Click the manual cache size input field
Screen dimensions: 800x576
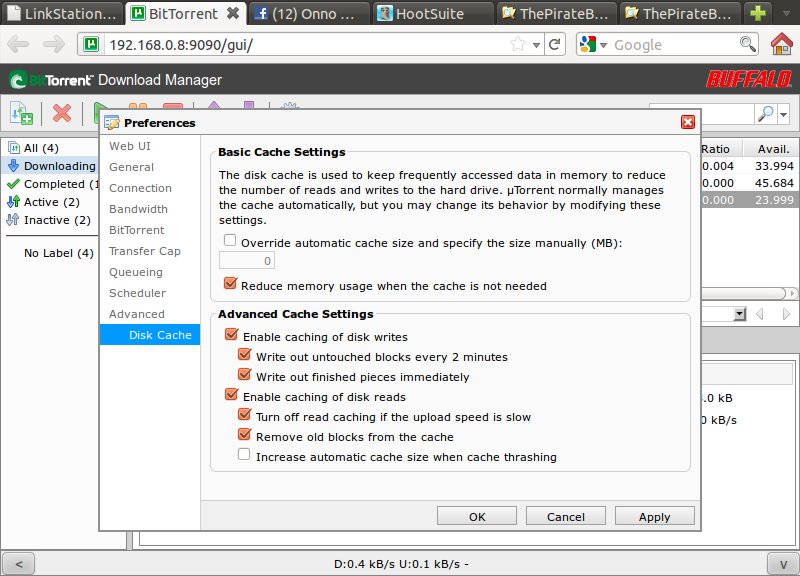pyautogui.click(x=247, y=261)
